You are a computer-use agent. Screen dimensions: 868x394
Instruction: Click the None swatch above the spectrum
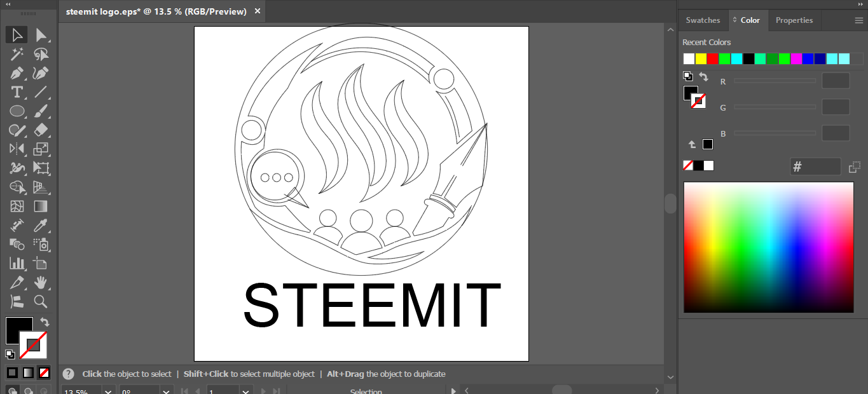(688, 165)
